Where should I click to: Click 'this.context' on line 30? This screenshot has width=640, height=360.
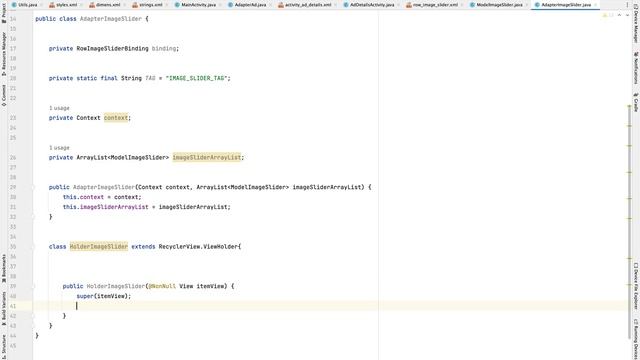coord(83,197)
